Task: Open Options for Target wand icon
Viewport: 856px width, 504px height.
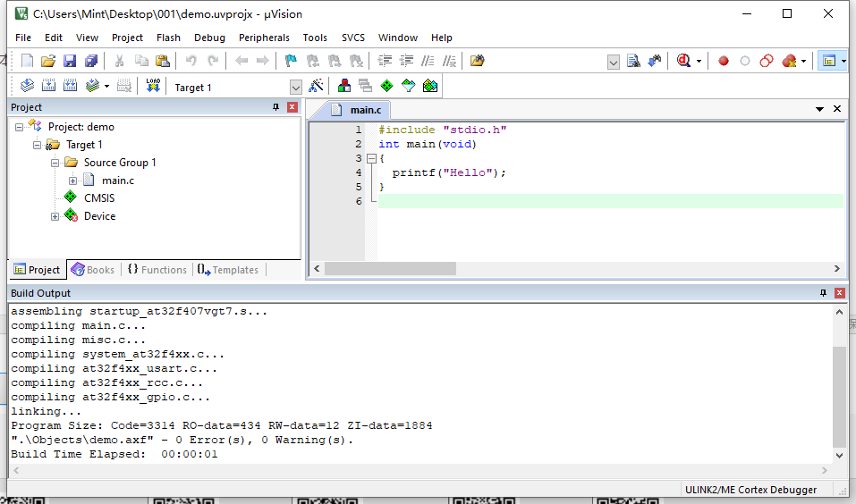Action: (x=316, y=86)
